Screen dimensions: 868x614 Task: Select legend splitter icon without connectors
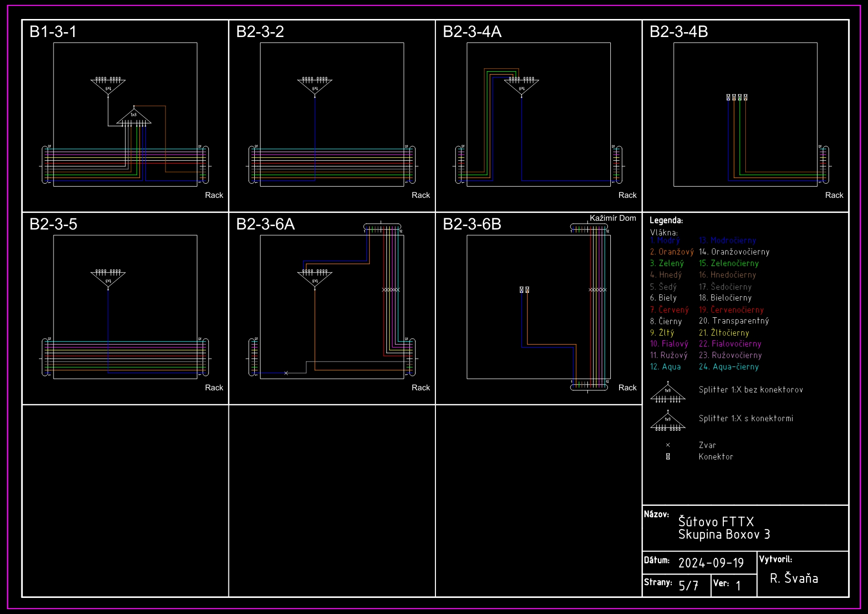[668, 393]
